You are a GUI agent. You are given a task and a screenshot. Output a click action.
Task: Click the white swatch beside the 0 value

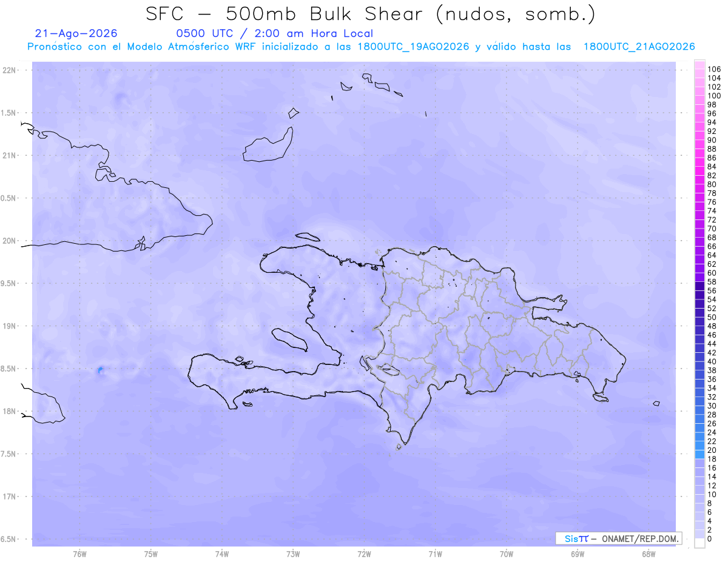click(699, 543)
